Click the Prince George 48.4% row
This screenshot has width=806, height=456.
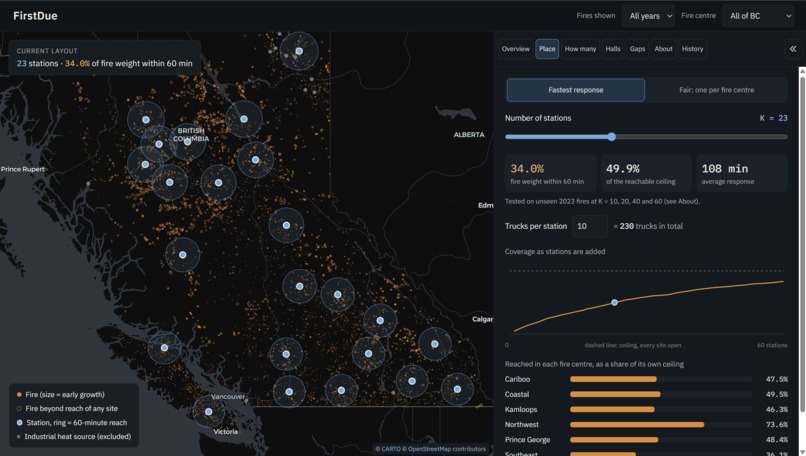coord(646,440)
